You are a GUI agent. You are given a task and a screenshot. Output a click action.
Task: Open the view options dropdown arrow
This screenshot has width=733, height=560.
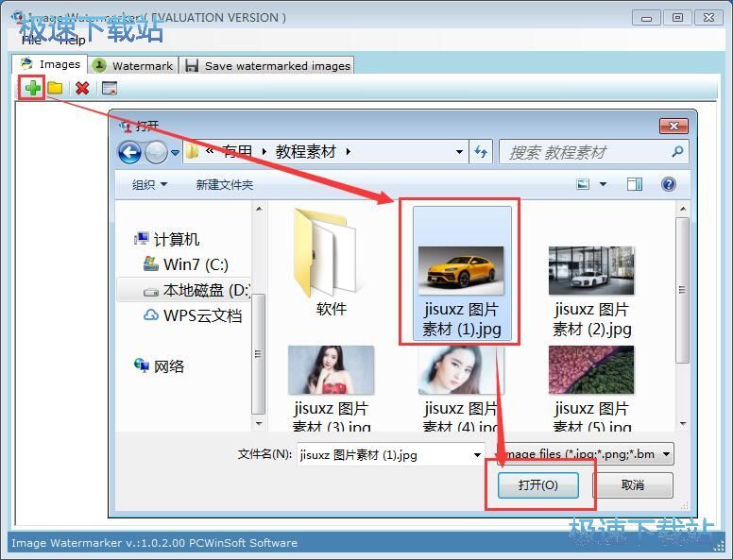click(x=603, y=184)
